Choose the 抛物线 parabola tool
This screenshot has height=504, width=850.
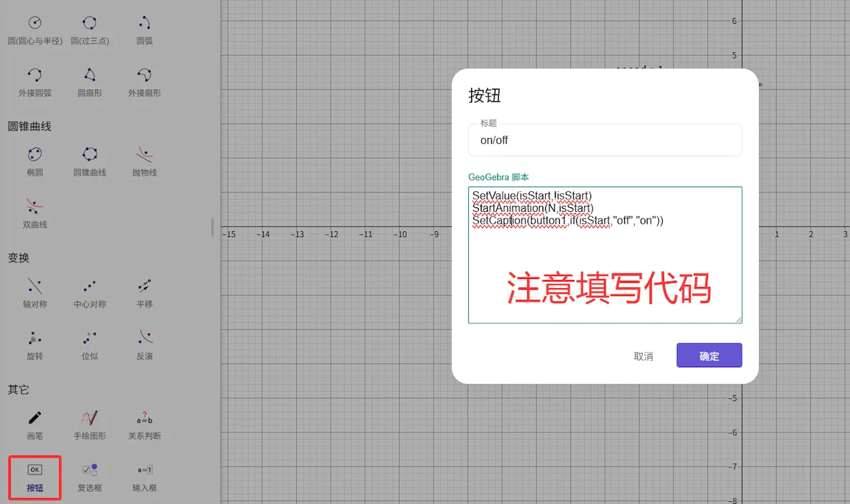[x=145, y=161]
